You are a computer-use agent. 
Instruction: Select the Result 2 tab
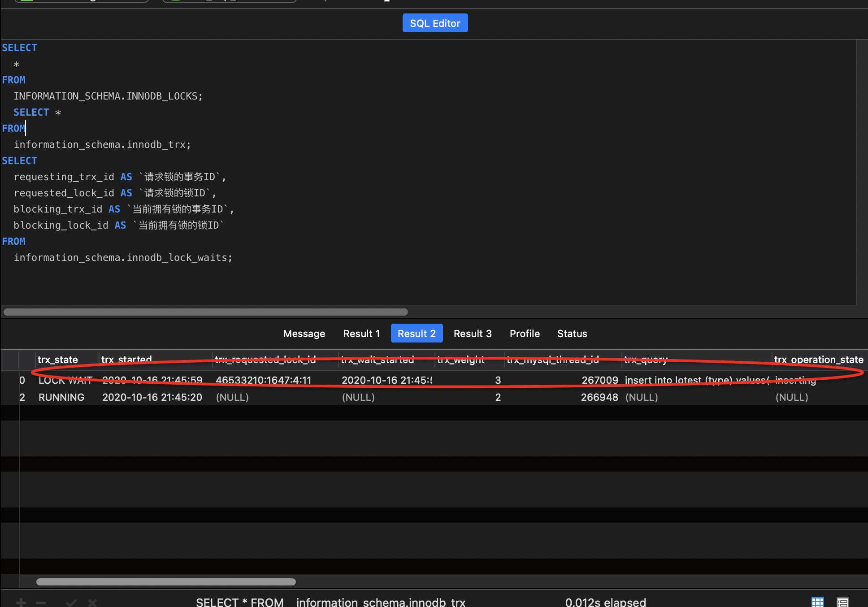pos(417,334)
